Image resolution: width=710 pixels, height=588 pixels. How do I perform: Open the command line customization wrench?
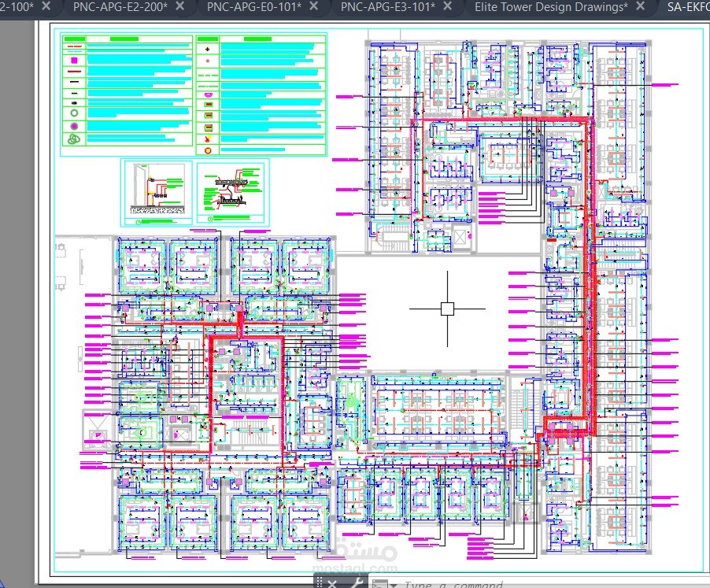click(x=357, y=583)
